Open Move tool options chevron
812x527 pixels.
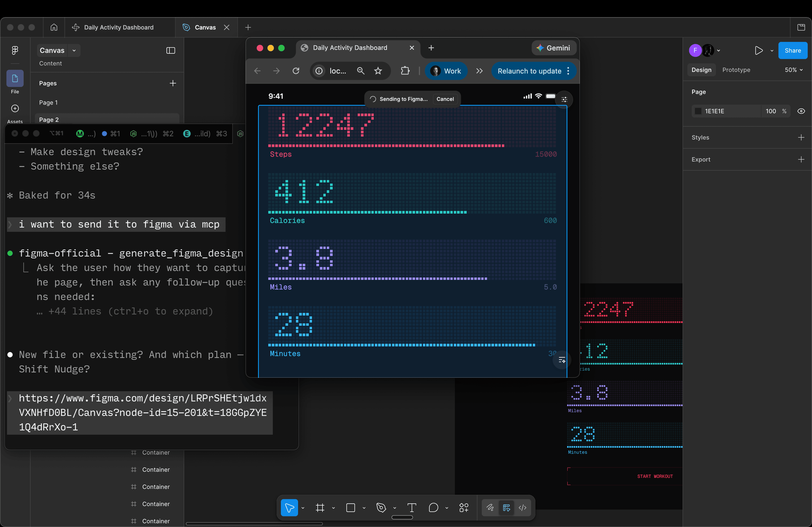(302, 508)
